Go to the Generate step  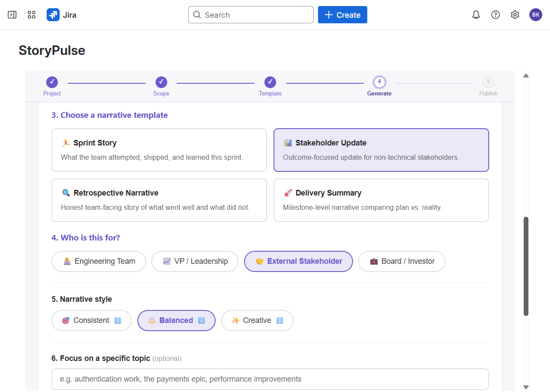point(379,86)
